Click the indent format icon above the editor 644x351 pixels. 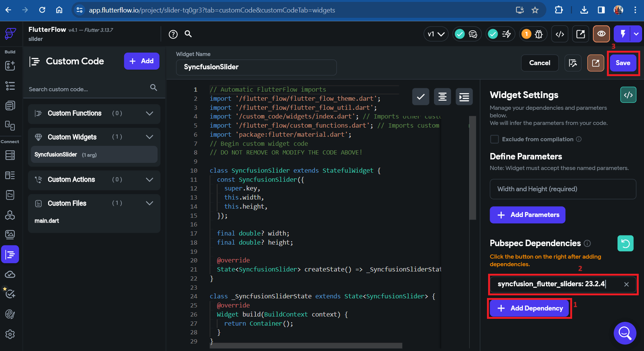point(464,97)
